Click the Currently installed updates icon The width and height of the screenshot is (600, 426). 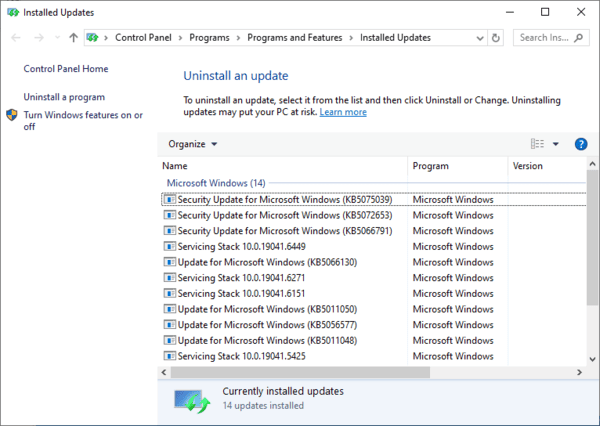(192, 401)
